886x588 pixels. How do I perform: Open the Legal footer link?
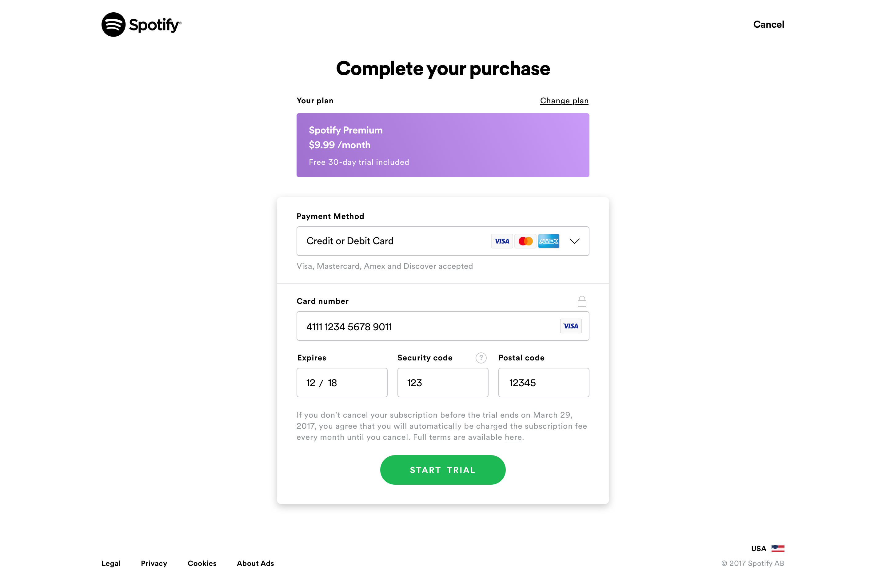(111, 563)
